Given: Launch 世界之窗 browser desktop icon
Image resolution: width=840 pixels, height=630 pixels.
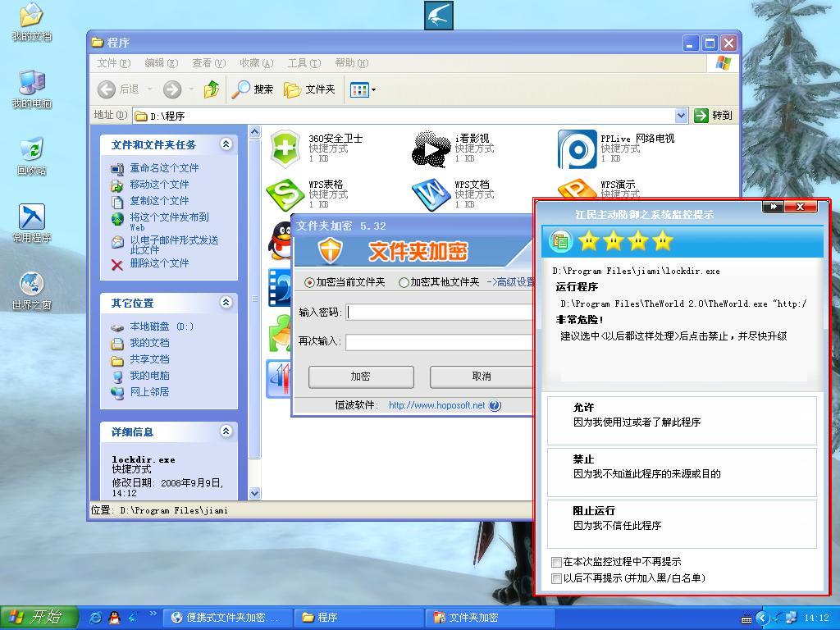Looking at the screenshot, I should (32, 291).
